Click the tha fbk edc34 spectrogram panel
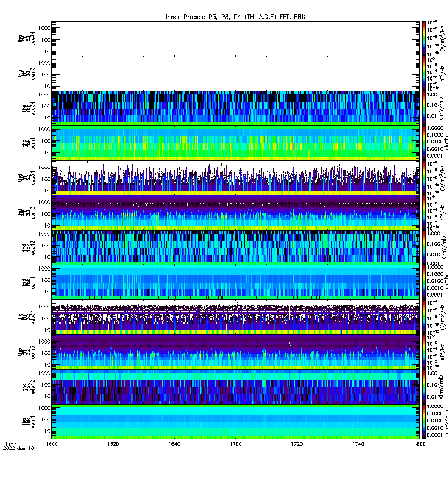The width and height of the screenshot is (448, 478). pyautogui.click(x=235, y=108)
